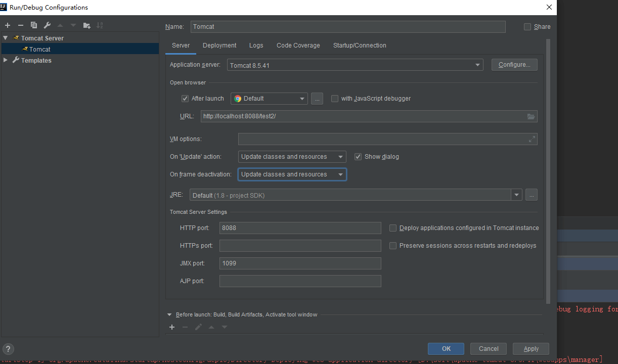The height and width of the screenshot is (364, 618).
Task: Click the Copy Configuration icon
Action: tap(34, 25)
